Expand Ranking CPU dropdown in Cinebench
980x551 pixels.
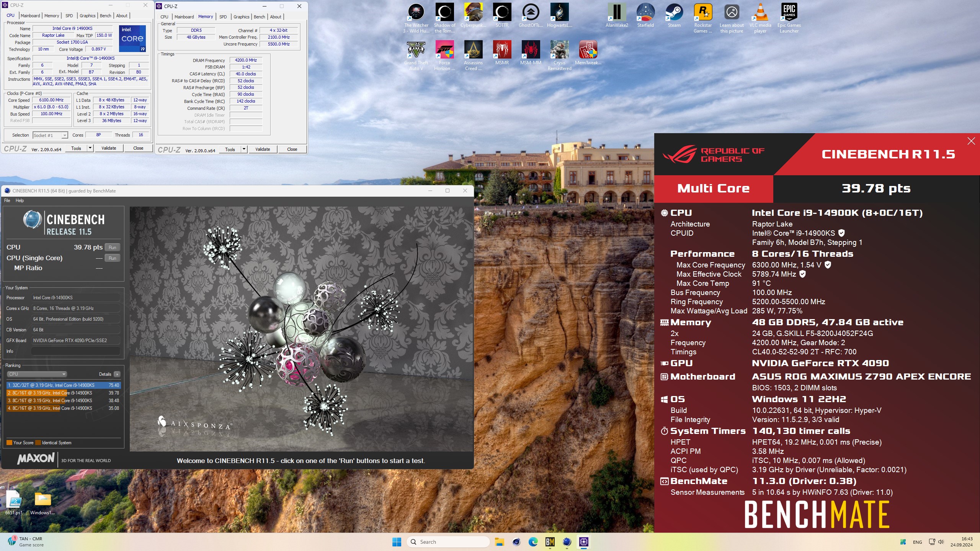(37, 374)
